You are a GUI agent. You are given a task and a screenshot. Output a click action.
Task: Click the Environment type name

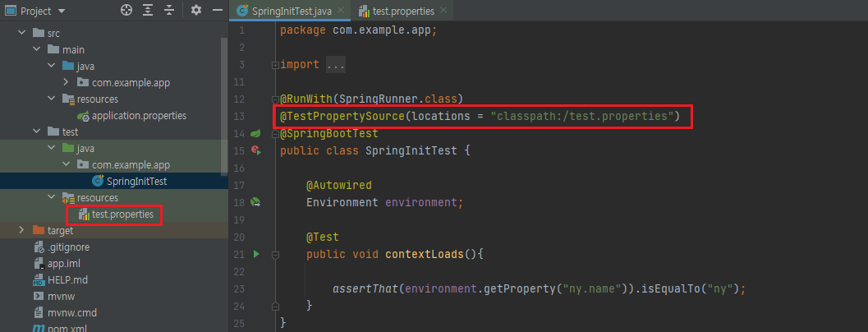[x=342, y=202]
